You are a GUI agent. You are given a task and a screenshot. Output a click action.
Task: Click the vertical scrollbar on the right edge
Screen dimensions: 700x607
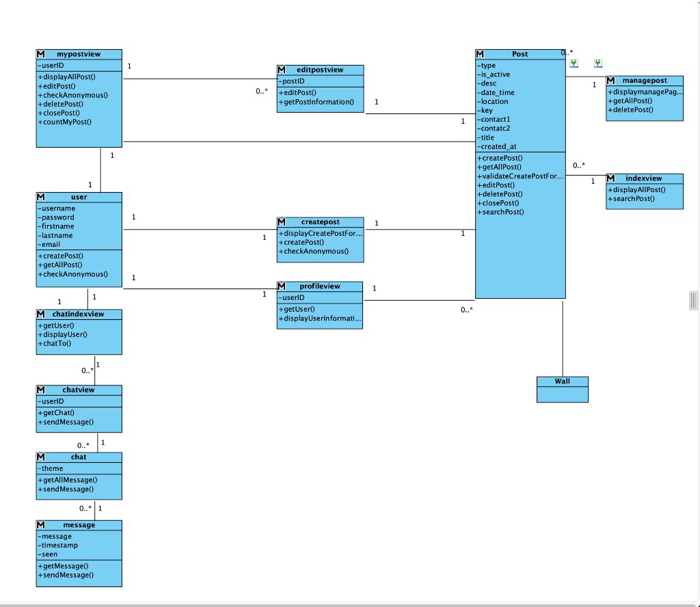(x=693, y=301)
